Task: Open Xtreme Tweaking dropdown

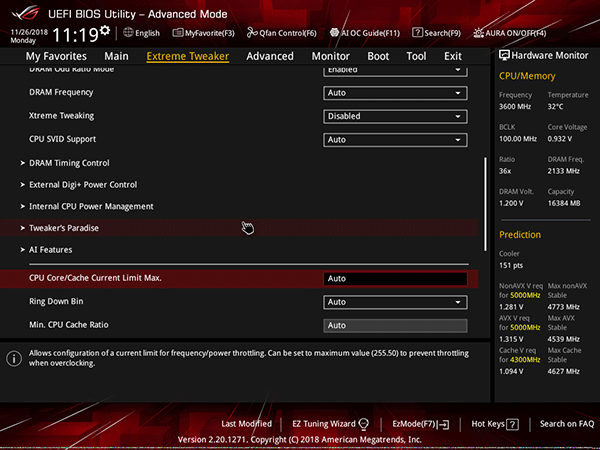Action: [395, 116]
